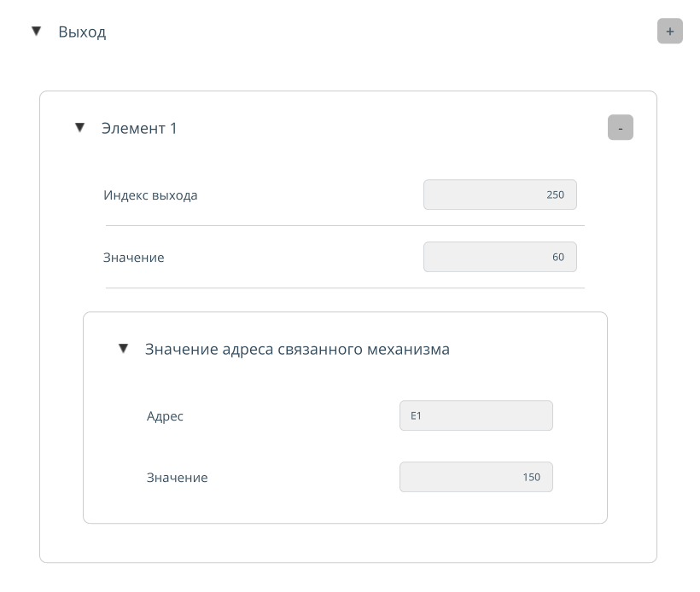Screen dimensions: 700x592
Task: Click the Элемент 1 card's outer border
Action: click(x=40, y=341)
